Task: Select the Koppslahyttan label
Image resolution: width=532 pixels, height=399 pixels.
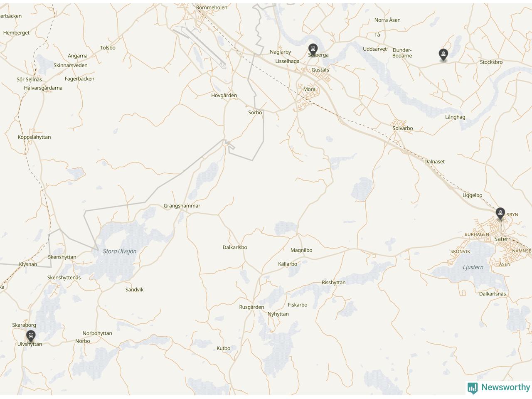Action: tap(34, 137)
